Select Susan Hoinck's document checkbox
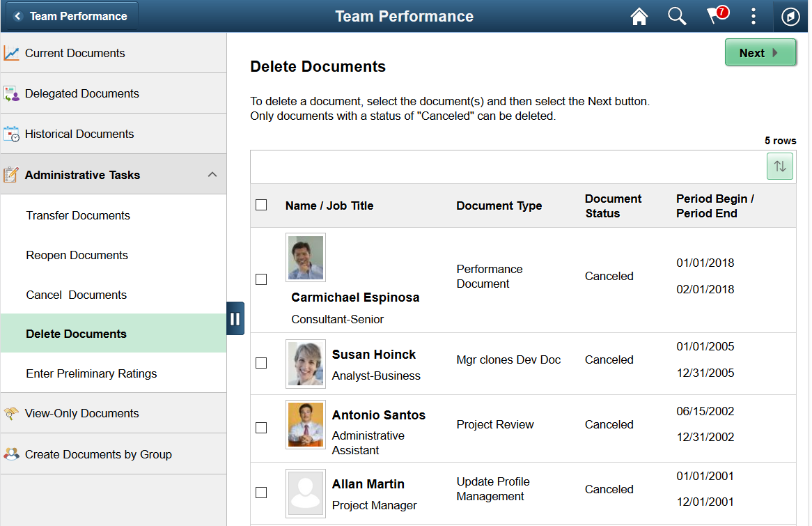This screenshot has width=812, height=526. [x=262, y=363]
